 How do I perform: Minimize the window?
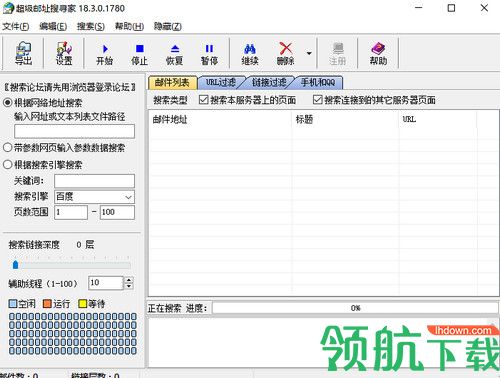(x=419, y=8)
